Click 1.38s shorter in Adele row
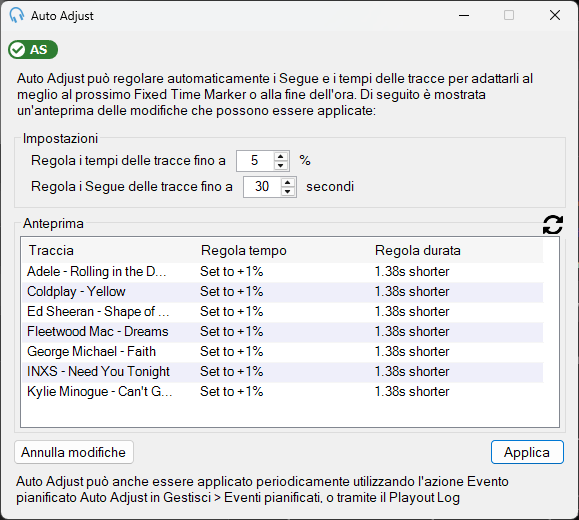 click(x=412, y=271)
